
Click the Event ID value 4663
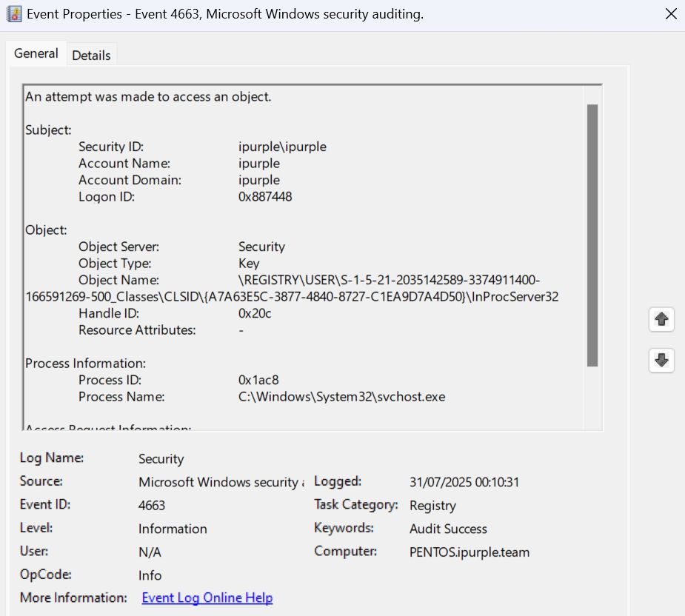click(x=152, y=505)
